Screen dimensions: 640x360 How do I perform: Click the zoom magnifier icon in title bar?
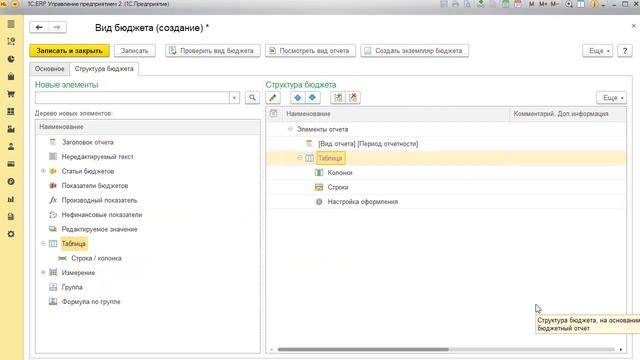[569, 4]
